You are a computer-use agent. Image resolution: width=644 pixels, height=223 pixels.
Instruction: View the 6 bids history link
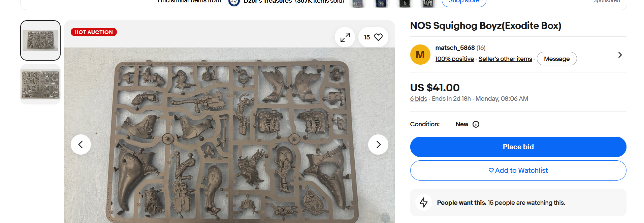419,99
